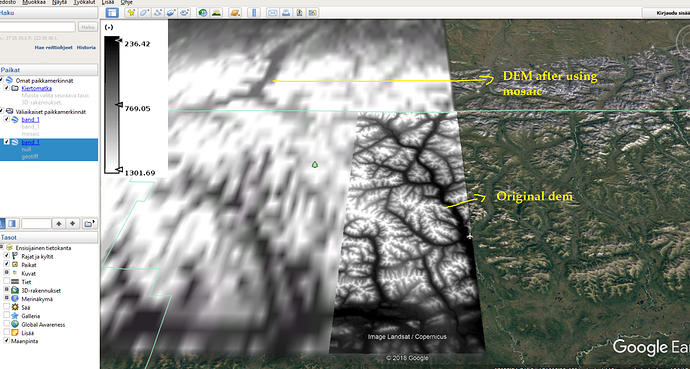Open the planet switcher icon

pos(235,13)
